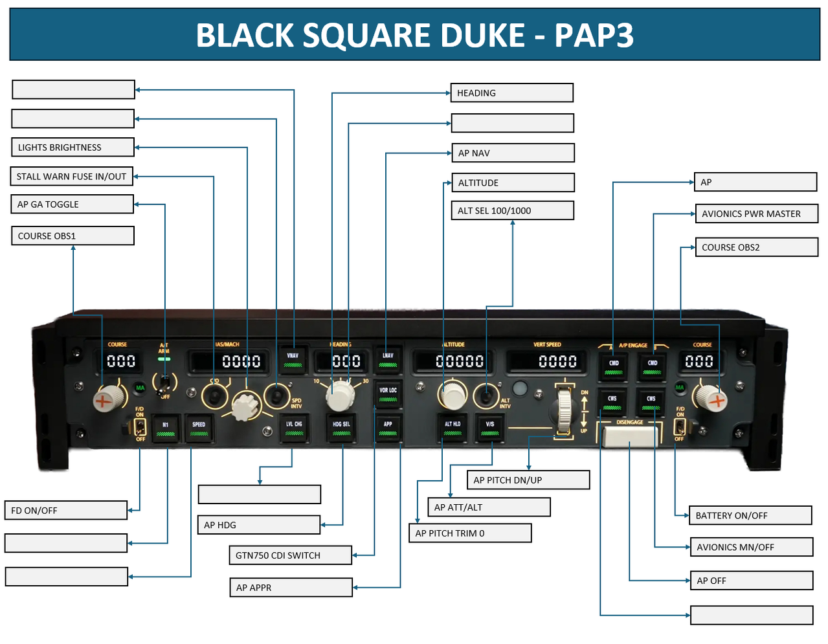
Task: Click the left green MA indicator light
Action: coord(140,388)
